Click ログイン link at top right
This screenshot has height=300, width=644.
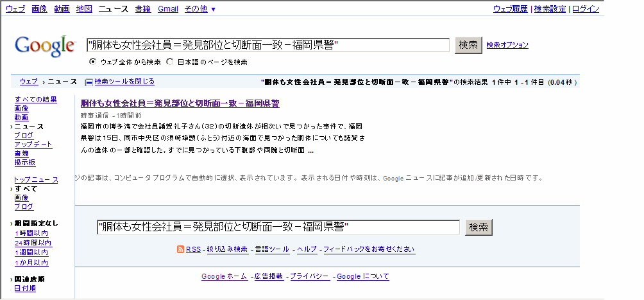(586, 9)
